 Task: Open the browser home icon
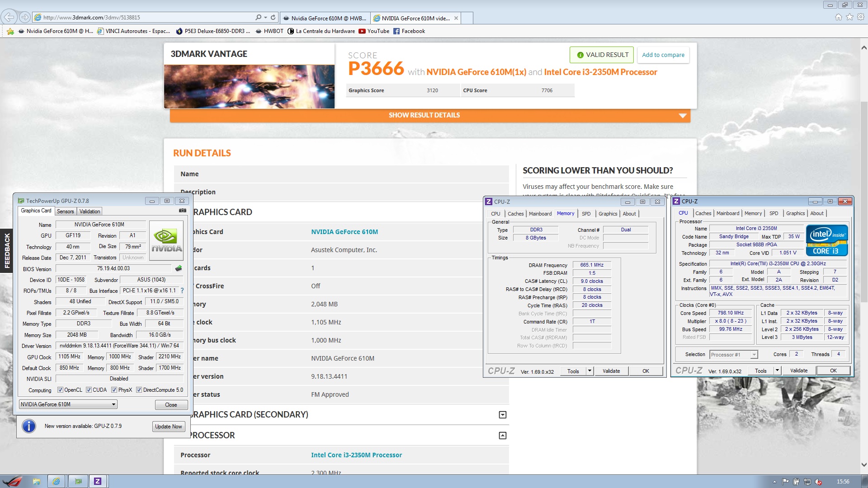(839, 17)
